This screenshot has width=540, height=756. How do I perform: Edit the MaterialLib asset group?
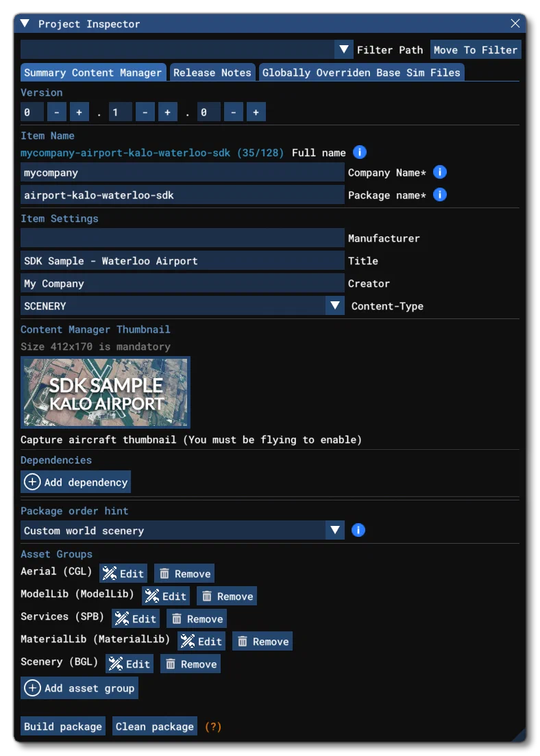pos(201,641)
